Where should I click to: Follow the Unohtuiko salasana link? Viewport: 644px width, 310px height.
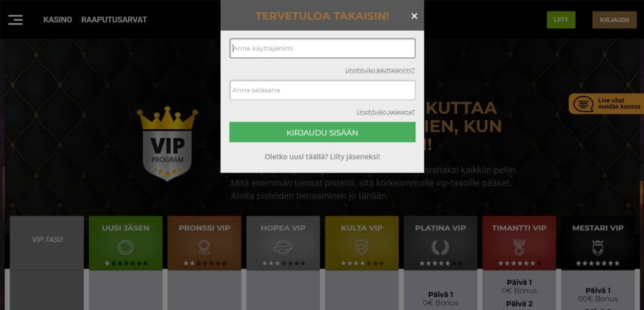386,112
